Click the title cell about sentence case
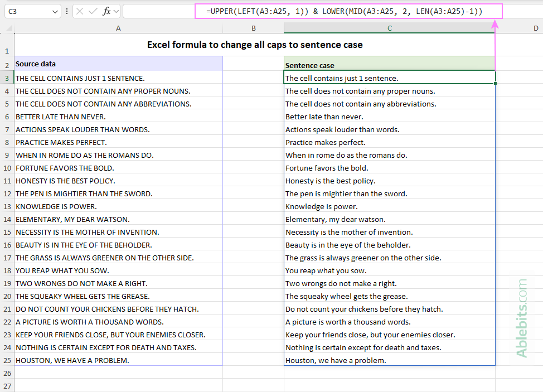 pyautogui.click(x=255, y=45)
